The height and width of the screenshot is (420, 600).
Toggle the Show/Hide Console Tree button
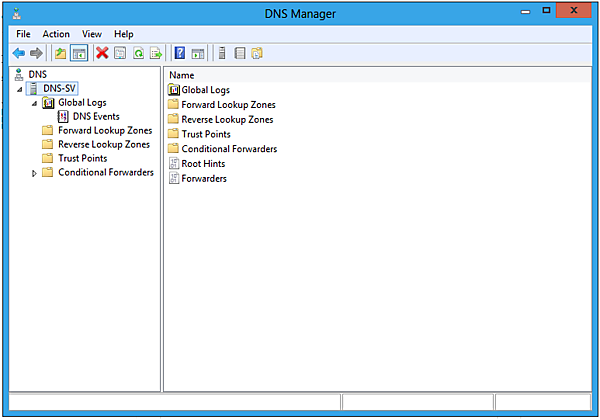tap(79, 53)
